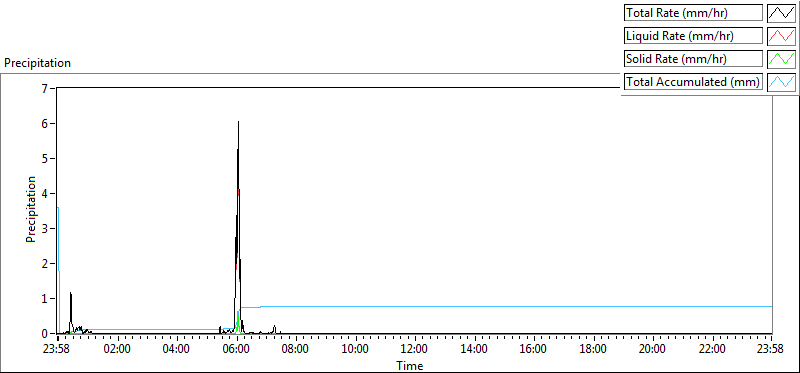Click the Total Accumulated blue line icon
800x373 pixels.
coord(782,82)
